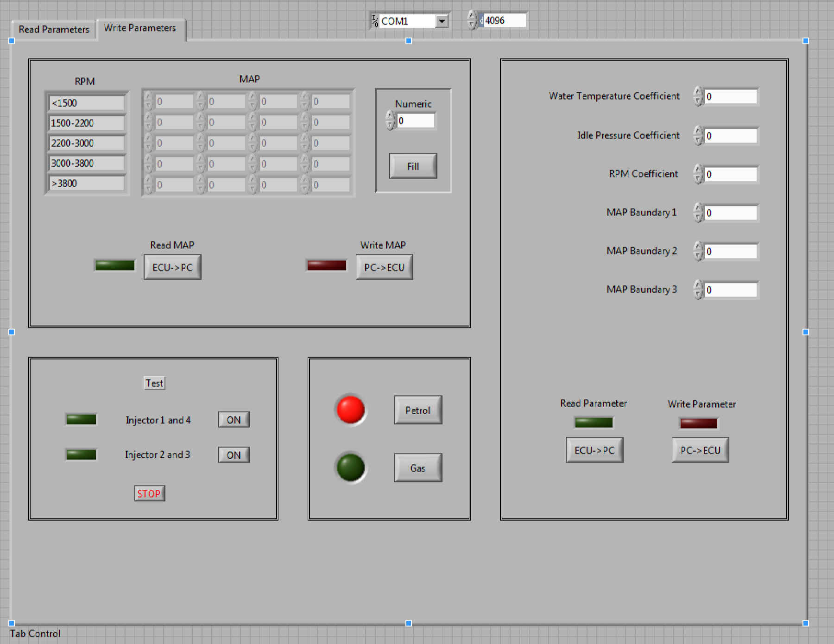
Task: Click the green Read MAP indicator light
Action: click(x=115, y=265)
